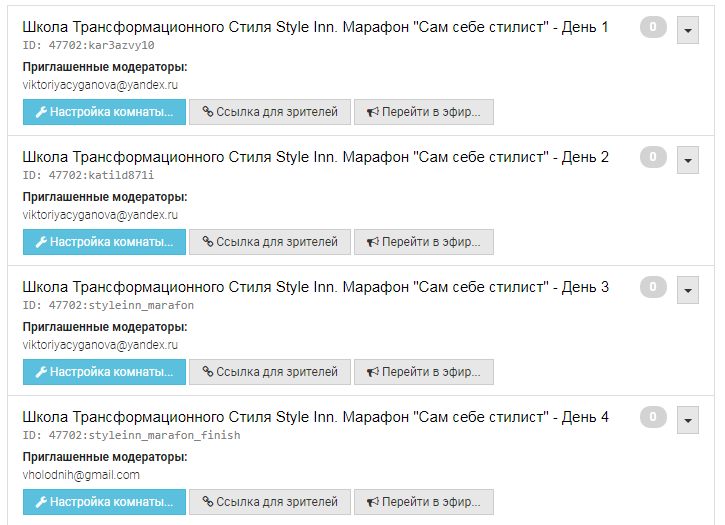Click chain link icon for День 4 viewers
Viewport: 725px width, 525px height.
click(208, 502)
